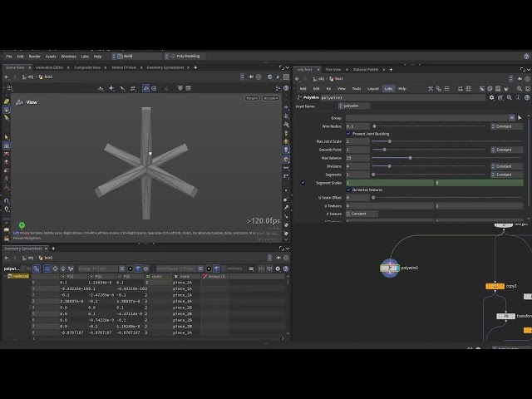Screen dimensions: 532x399
Task: Toggle Detail attribute view in spreadsheet
Action: pyautogui.click(x=71, y=268)
